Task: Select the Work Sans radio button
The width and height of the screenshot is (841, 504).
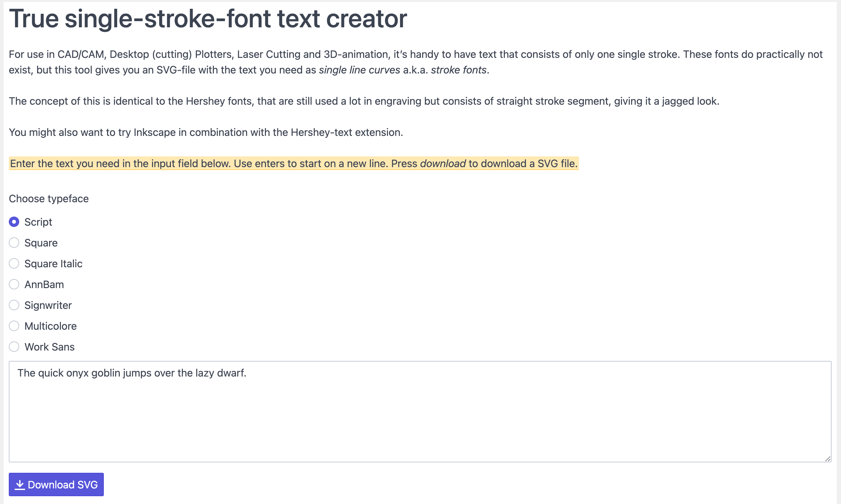Action: pyautogui.click(x=14, y=347)
